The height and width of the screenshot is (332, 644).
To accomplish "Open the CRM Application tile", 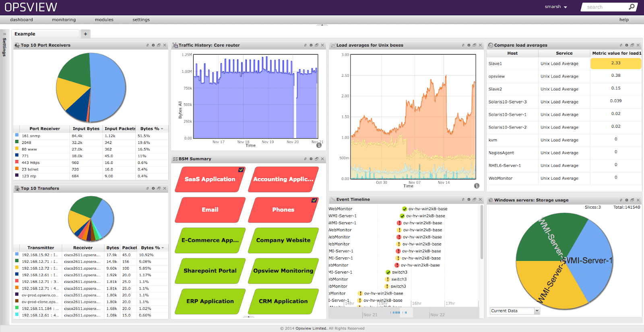I will 283,301.
